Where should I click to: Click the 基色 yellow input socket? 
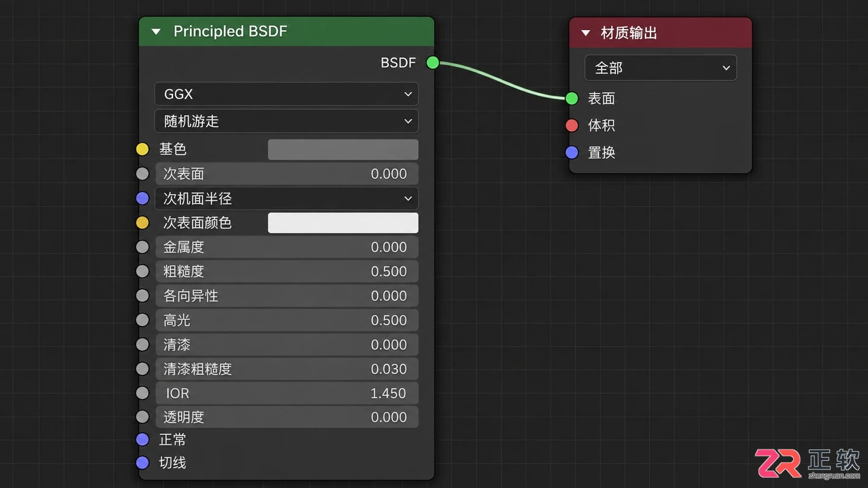pyautogui.click(x=142, y=149)
